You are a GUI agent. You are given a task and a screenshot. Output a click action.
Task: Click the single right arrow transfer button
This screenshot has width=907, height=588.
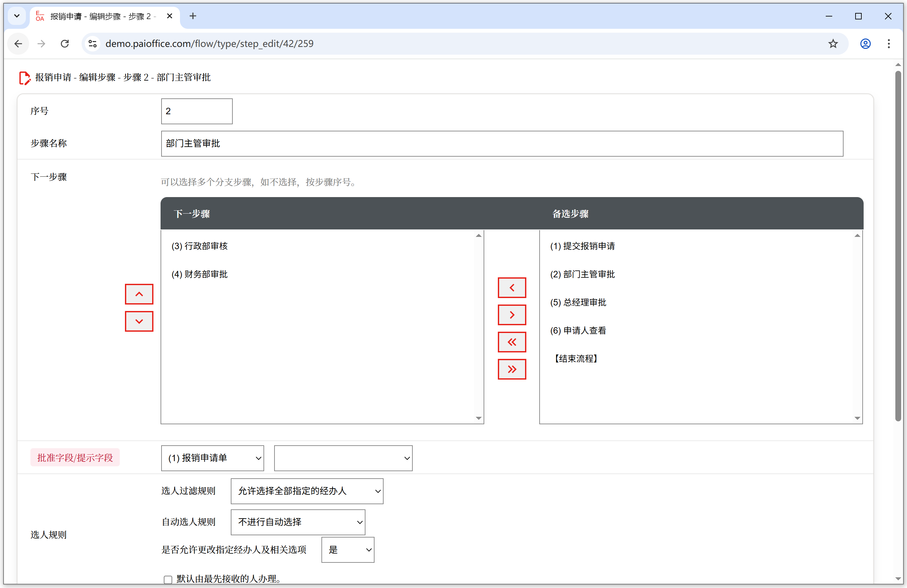(x=511, y=315)
